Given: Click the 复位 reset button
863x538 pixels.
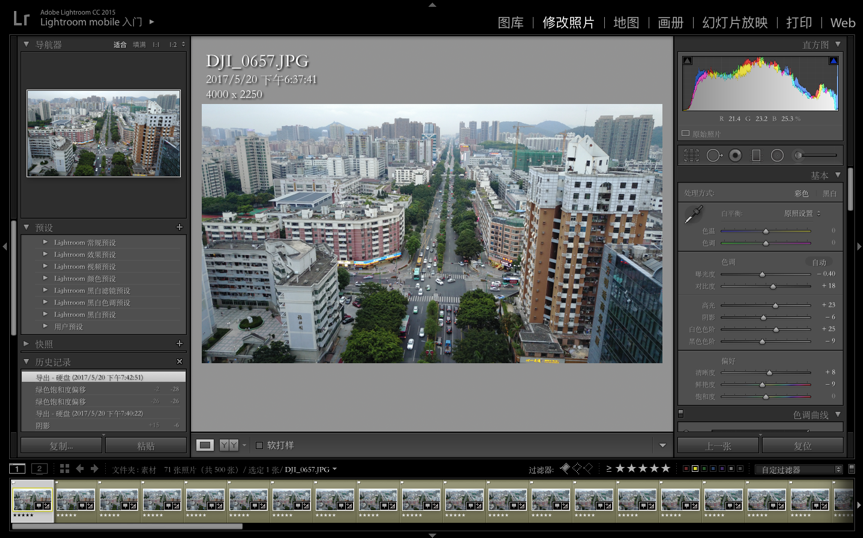Looking at the screenshot, I should click(x=802, y=445).
